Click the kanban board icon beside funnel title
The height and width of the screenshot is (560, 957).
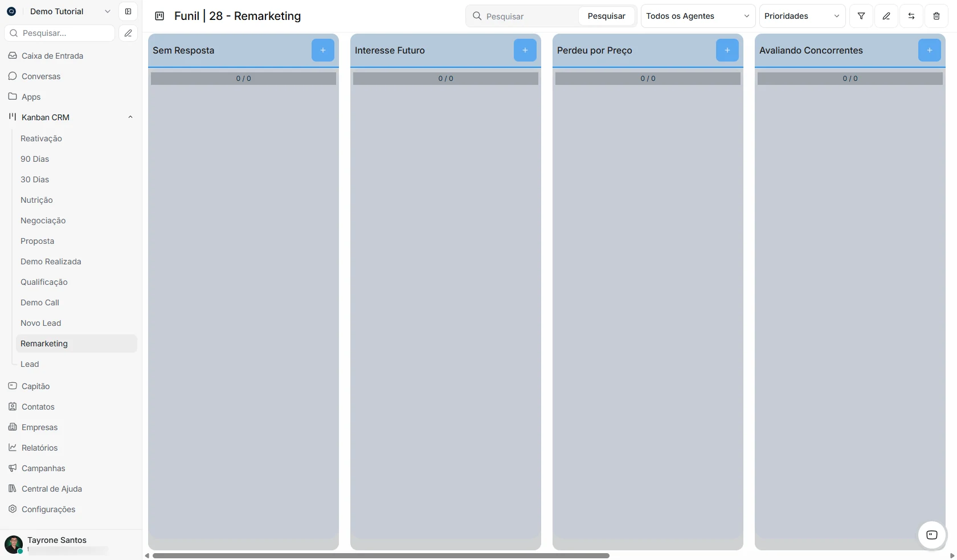159,16
